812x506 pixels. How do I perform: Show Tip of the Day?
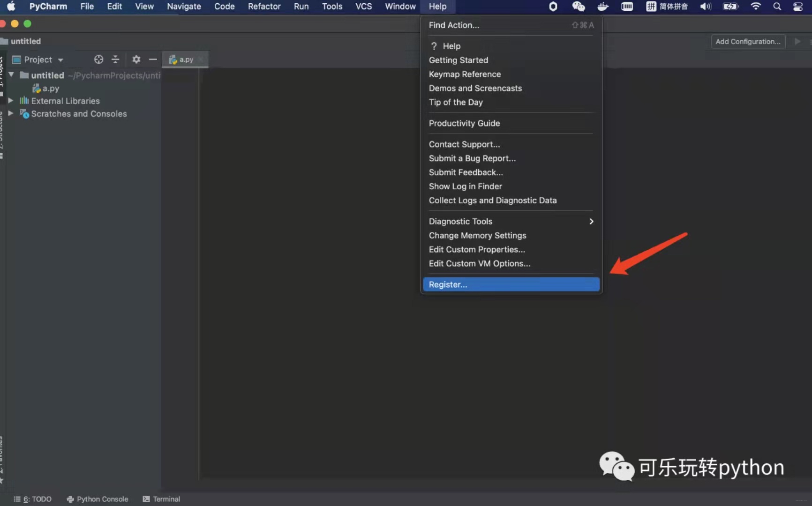point(511,102)
